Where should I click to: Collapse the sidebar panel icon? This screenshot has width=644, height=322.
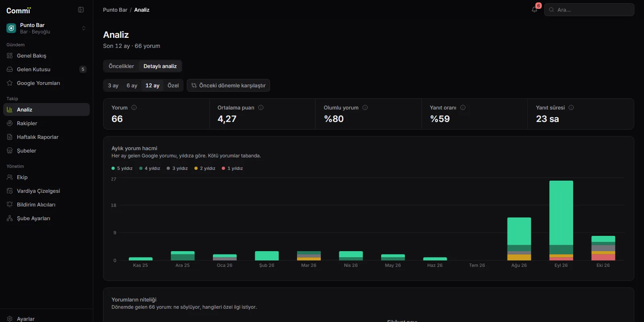click(x=81, y=10)
